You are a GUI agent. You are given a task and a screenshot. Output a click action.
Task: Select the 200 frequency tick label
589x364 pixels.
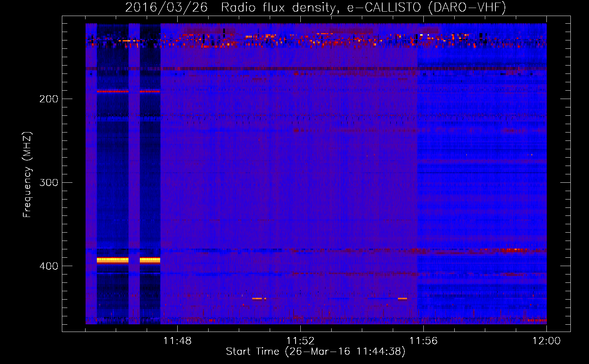tap(49, 99)
